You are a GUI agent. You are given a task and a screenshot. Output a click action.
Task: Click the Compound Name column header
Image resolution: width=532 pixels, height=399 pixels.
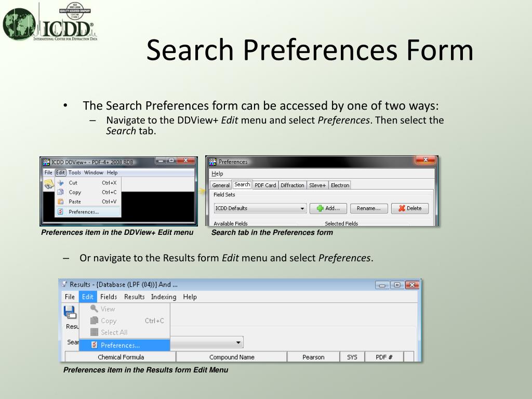tap(232, 357)
